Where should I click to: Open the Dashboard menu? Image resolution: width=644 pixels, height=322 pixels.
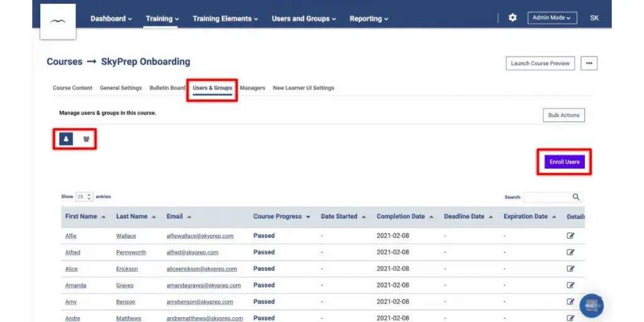111,18
